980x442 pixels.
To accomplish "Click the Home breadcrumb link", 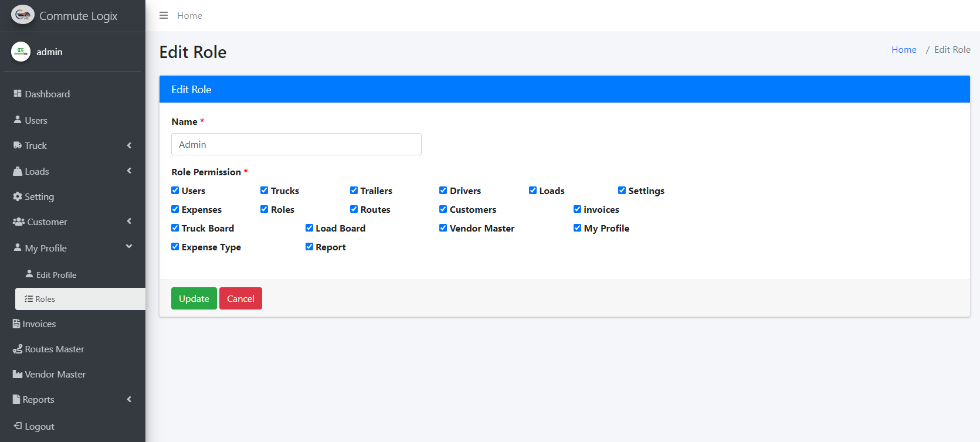I will click(x=904, y=50).
